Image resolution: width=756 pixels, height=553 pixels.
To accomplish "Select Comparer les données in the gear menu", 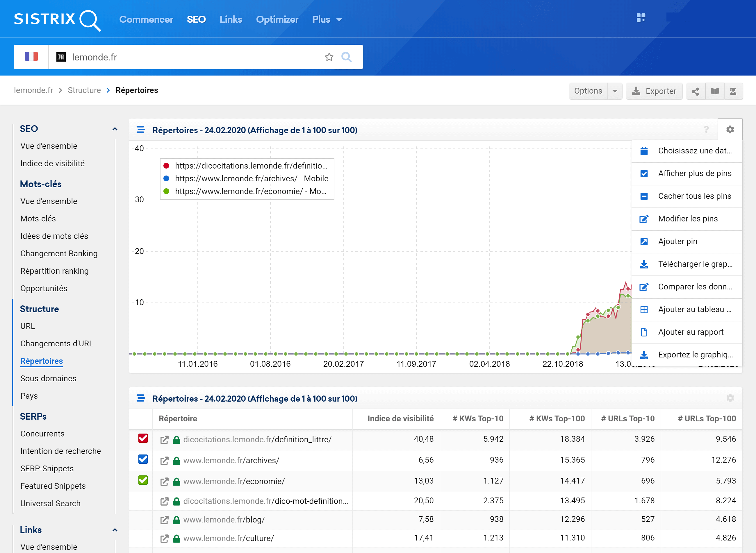I will [x=687, y=287].
